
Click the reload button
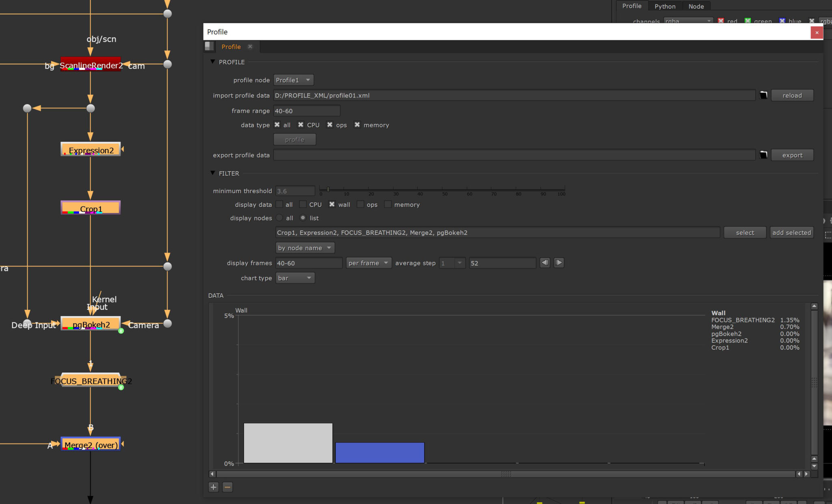coord(792,95)
